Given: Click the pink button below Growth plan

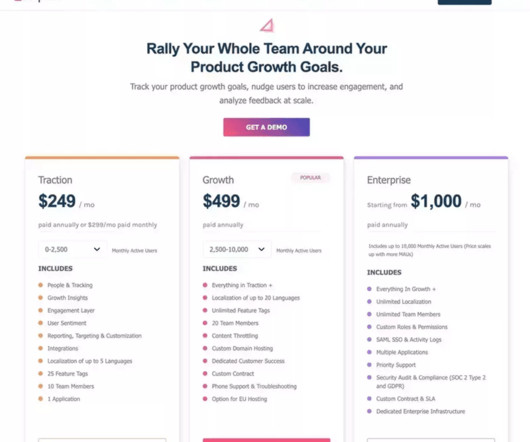Looking at the screenshot, I should 266,440.
